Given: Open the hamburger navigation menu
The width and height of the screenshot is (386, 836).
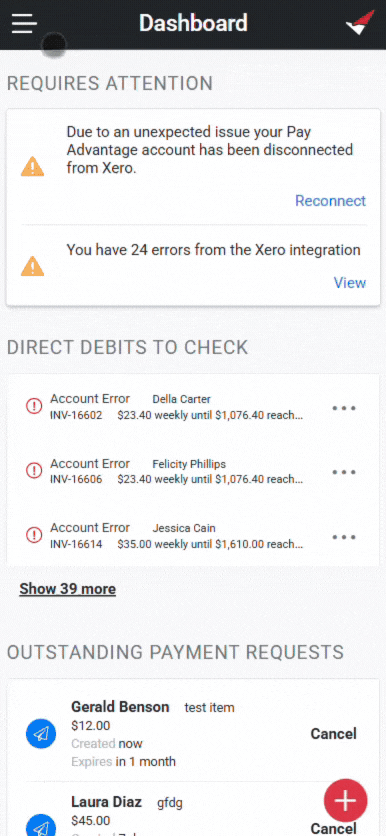Looking at the screenshot, I should pos(25,23).
